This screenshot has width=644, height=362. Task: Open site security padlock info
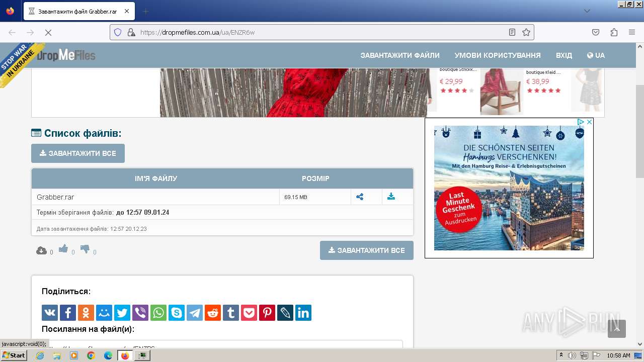point(131,32)
